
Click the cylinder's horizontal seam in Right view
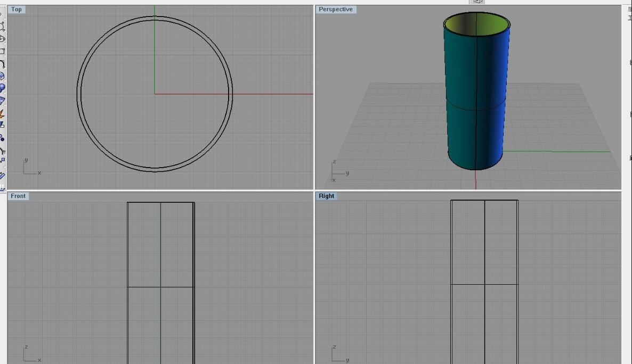(468, 284)
